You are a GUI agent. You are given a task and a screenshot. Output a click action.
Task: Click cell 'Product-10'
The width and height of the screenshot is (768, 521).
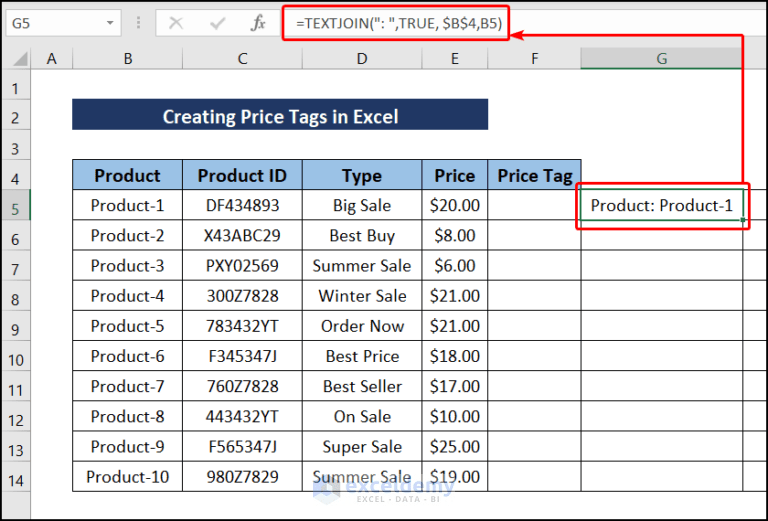(x=127, y=477)
